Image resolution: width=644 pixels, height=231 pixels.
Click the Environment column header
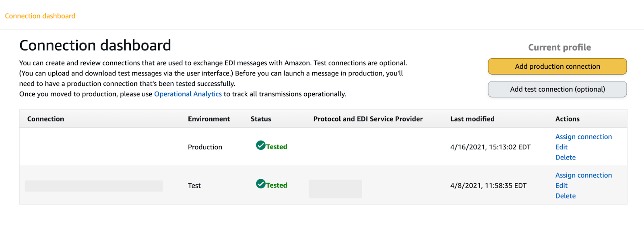tap(209, 119)
